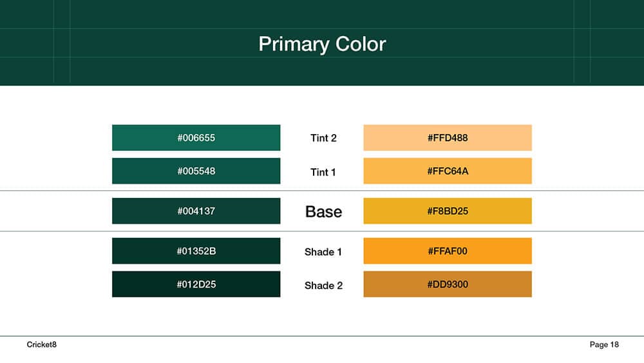This screenshot has height=363, width=644.
Task: Click the #DD9300 dark orange swatch
Action: [448, 284]
